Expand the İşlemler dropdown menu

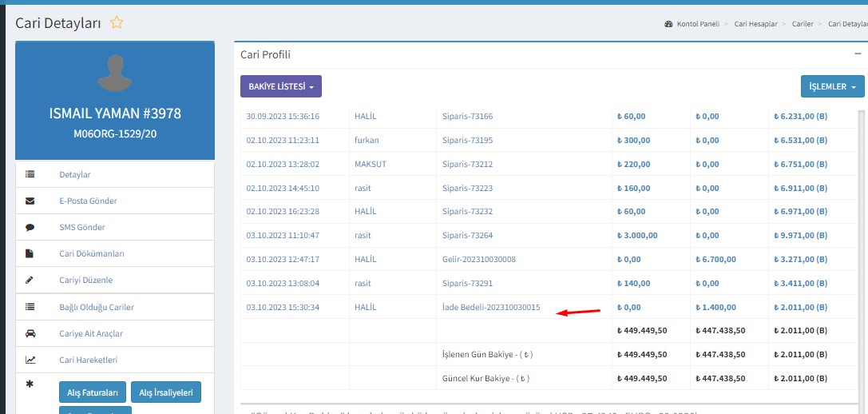[x=832, y=86]
